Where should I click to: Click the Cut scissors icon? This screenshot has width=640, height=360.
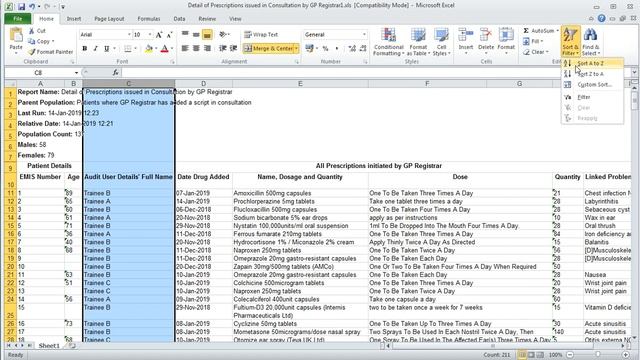pyautogui.click(x=31, y=31)
